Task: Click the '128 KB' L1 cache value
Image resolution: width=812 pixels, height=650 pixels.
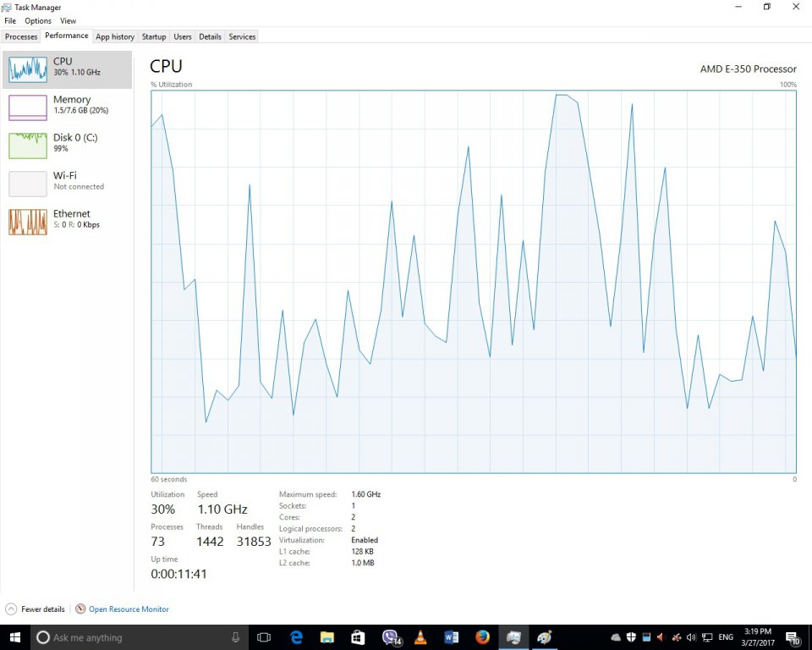Action: pyautogui.click(x=362, y=552)
